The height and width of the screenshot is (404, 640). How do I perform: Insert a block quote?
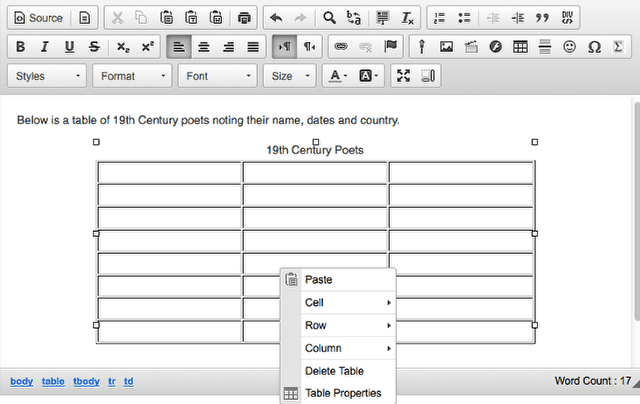[542, 18]
